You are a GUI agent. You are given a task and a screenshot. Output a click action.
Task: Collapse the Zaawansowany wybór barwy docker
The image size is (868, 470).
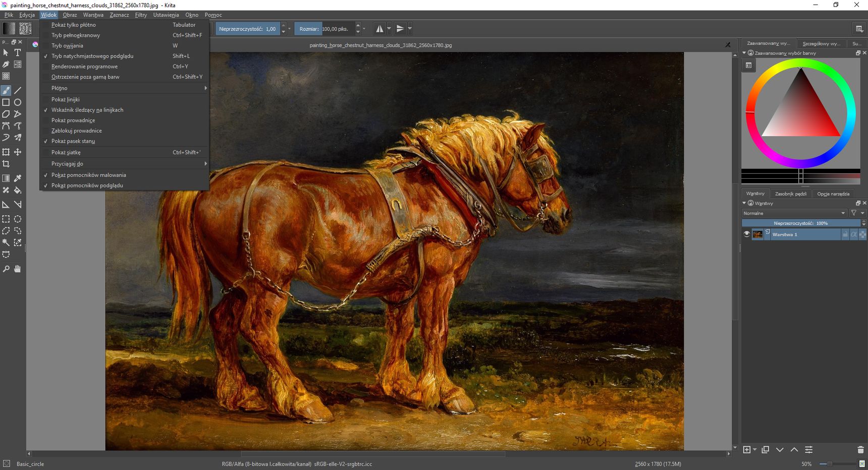(744, 53)
